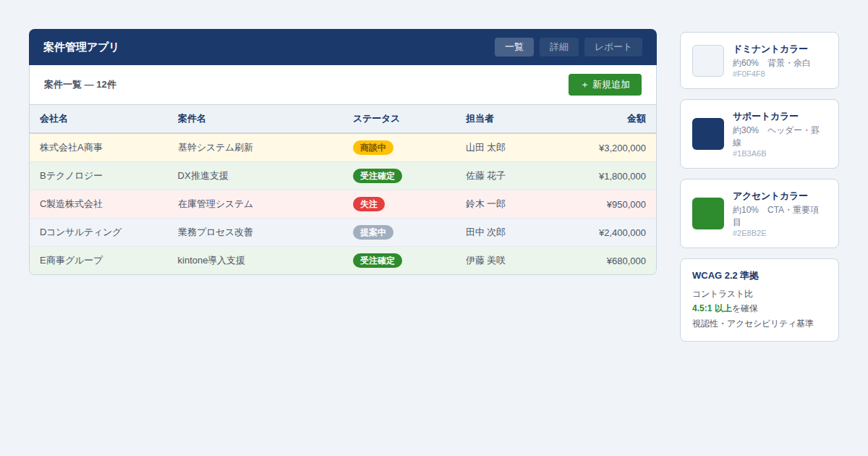Viewport: 868px width, 456px height.
Task: Click the kintone導入支援 project name
Action: coord(211,261)
